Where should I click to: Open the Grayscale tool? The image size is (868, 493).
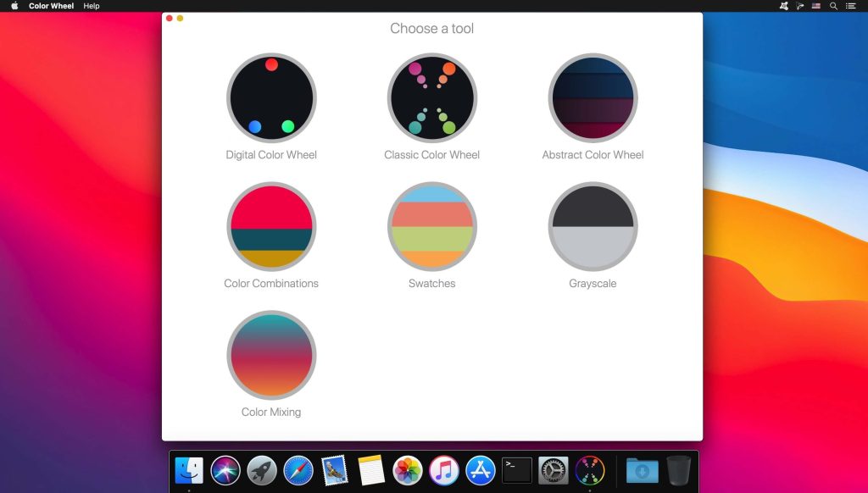tap(593, 226)
